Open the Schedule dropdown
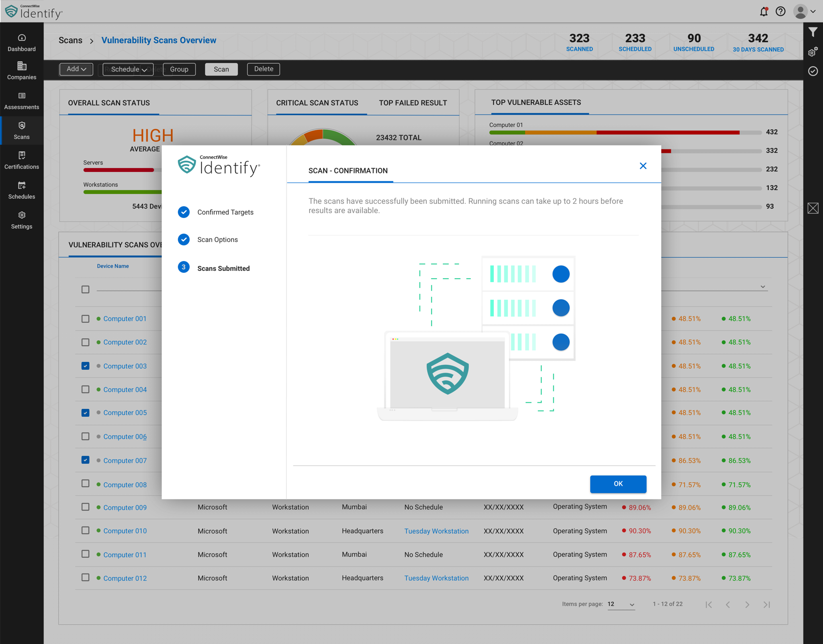This screenshot has height=644, width=823. 128,69
